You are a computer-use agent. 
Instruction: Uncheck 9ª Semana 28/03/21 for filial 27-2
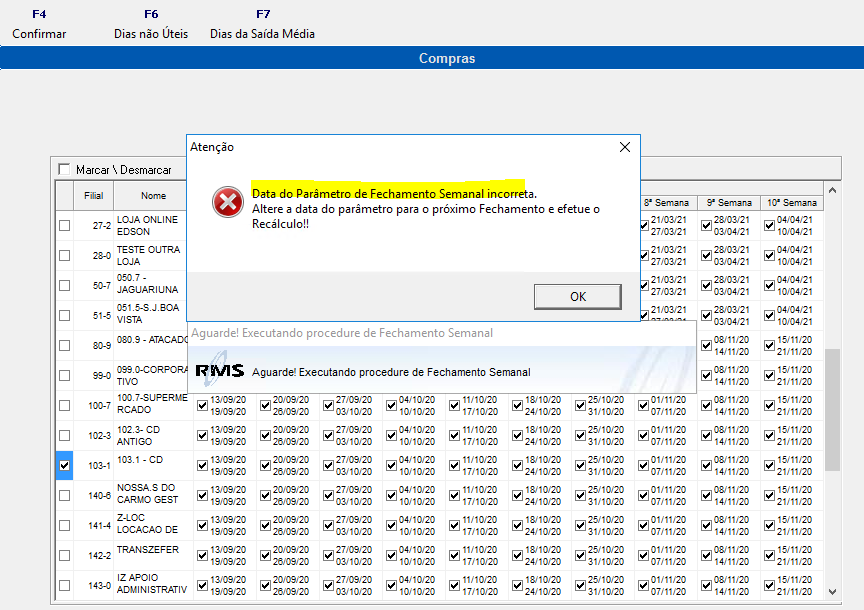click(706, 225)
